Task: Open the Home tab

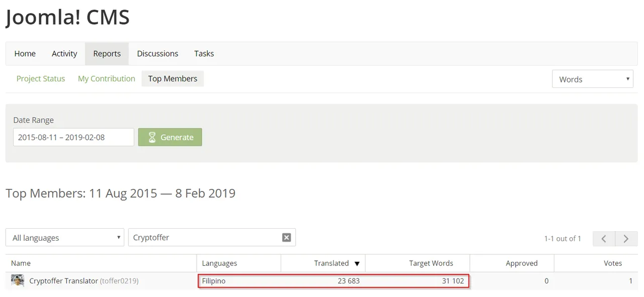Action: pos(25,54)
